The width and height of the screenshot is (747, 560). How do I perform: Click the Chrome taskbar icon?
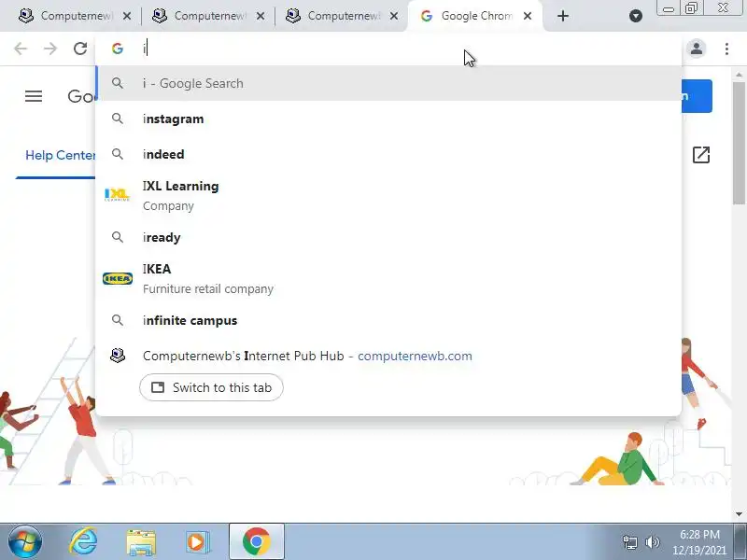tap(256, 541)
